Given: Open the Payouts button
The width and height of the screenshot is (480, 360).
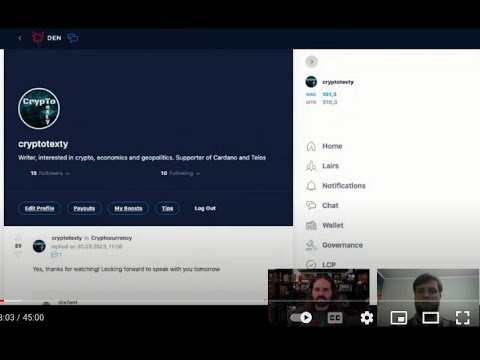Looking at the screenshot, I should tap(84, 208).
